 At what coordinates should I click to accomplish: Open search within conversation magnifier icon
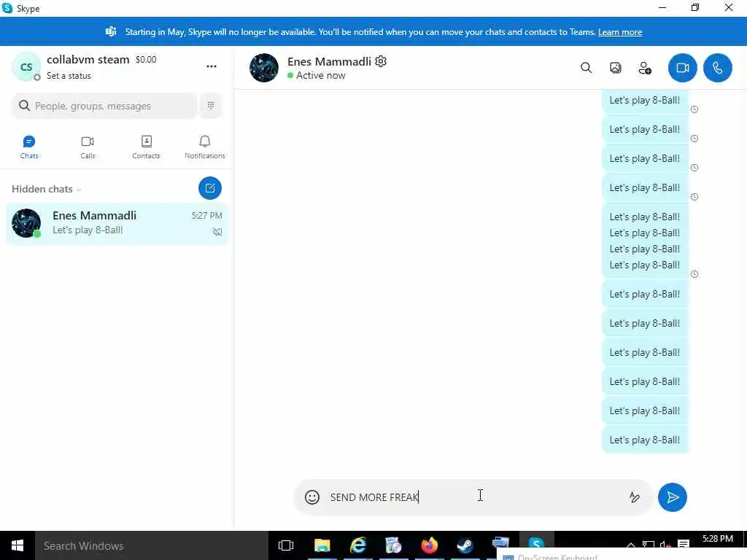tap(586, 68)
